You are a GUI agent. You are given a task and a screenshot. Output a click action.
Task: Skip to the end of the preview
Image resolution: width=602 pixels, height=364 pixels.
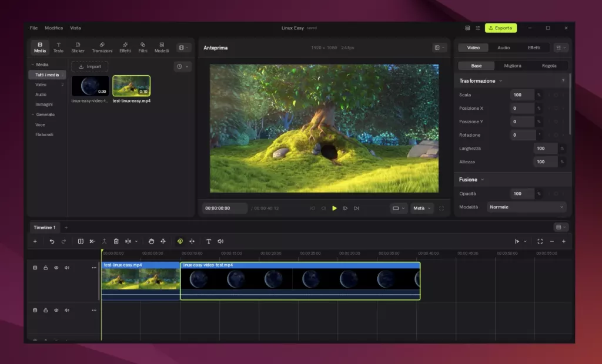click(x=356, y=208)
